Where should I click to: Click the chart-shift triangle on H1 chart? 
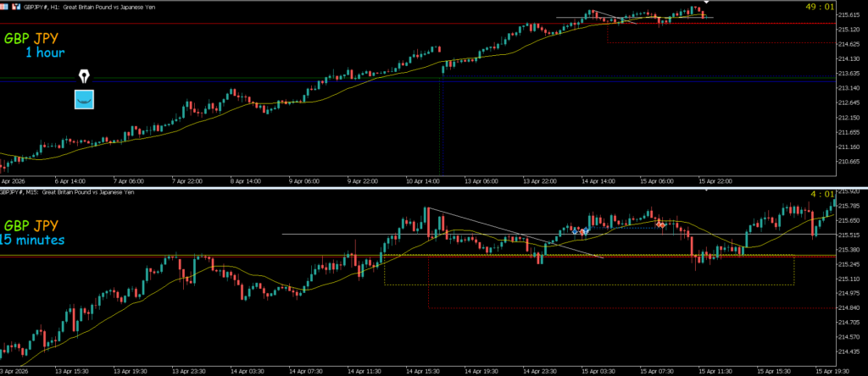click(x=708, y=5)
